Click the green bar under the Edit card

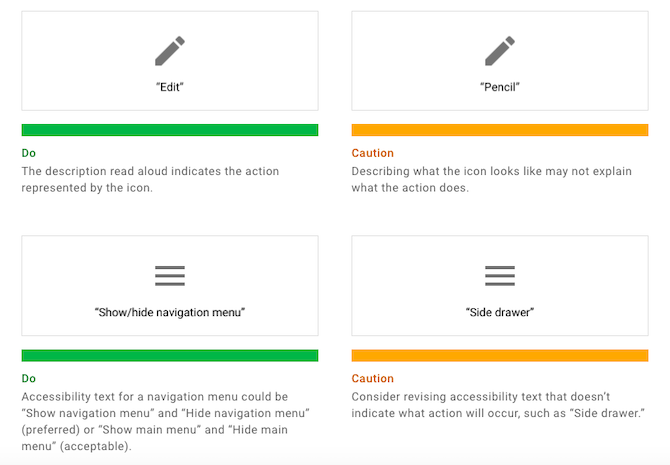[170, 130]
